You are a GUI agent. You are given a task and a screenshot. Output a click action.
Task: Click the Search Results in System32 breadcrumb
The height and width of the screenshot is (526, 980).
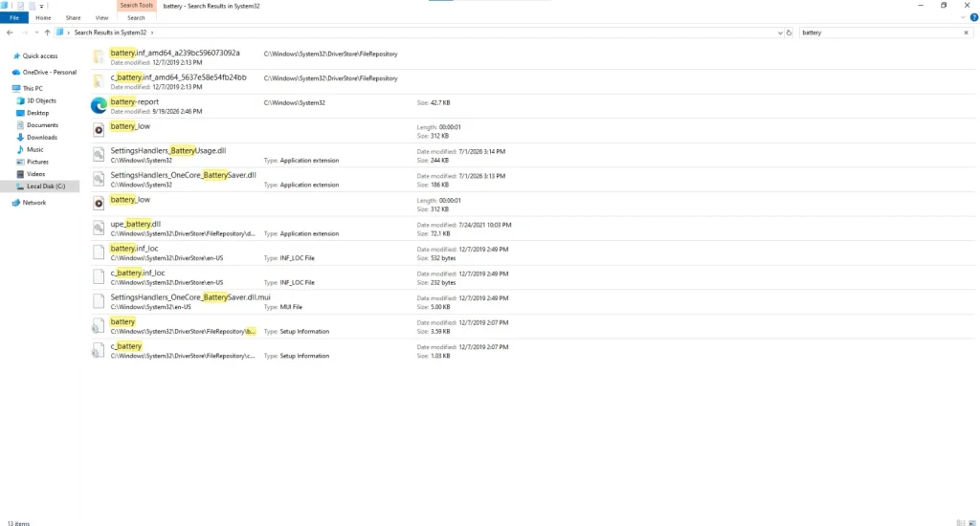[x=110, y=33]
